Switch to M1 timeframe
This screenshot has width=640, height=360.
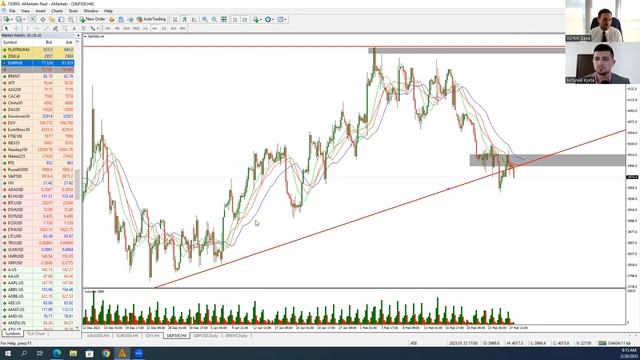click(108, 29)
